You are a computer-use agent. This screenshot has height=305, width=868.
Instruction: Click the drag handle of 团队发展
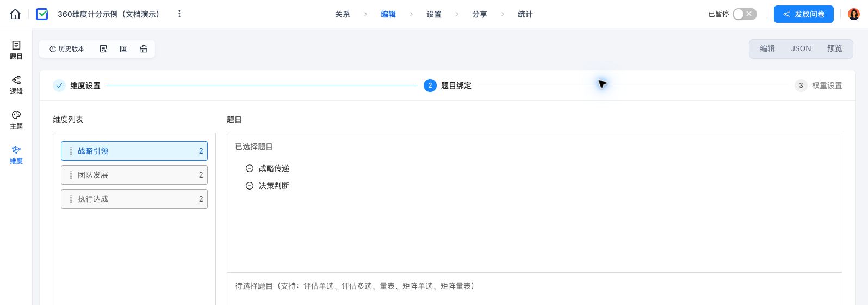point(71,175)
